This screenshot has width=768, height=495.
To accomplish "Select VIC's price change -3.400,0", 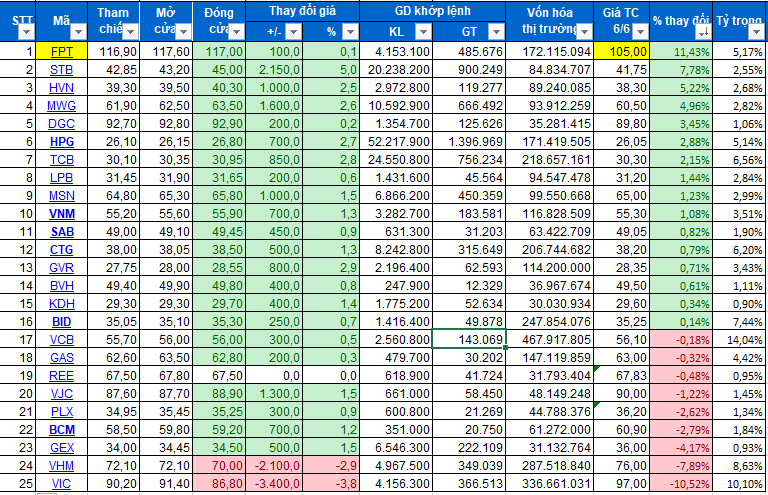I will (x=274, y=484).
